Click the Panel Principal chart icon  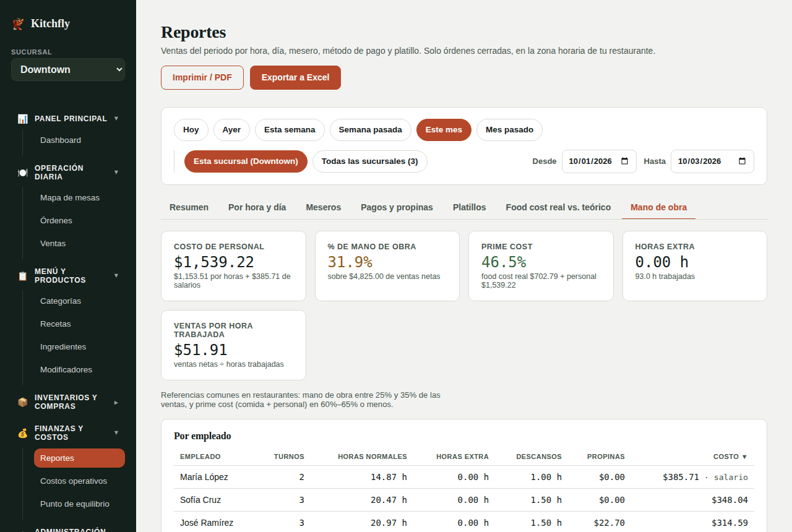(23, 119)
